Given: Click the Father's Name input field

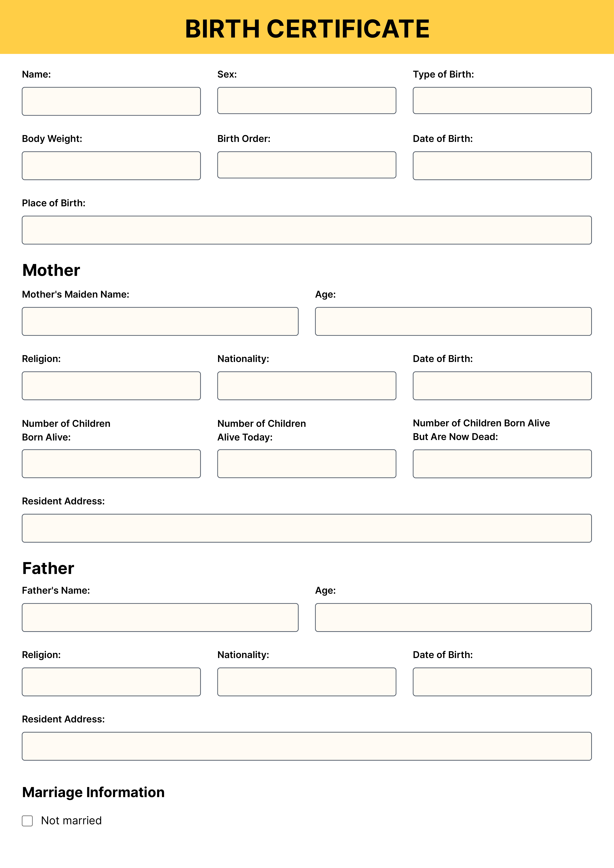Looking at the screenshot, I should 160,617.
